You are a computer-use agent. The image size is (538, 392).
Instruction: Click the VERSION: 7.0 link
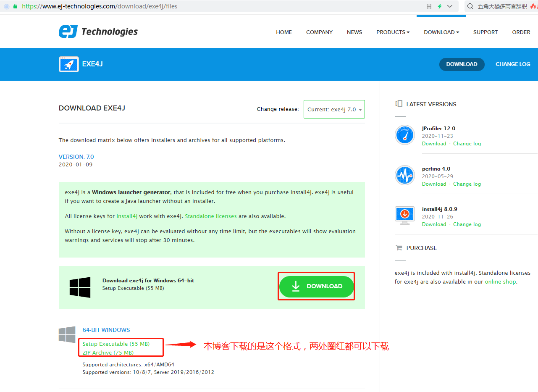click(76, 157)
